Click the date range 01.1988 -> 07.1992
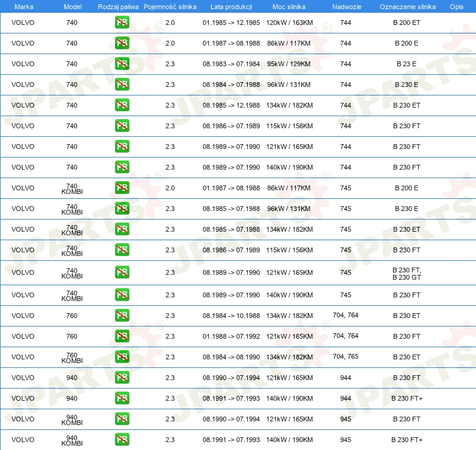Screen dimensions: 476x450 231,336
